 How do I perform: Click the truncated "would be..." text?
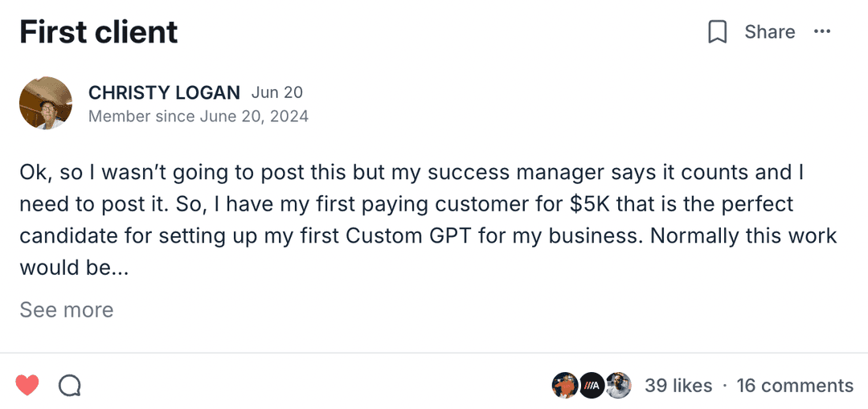tap(74, 268)
